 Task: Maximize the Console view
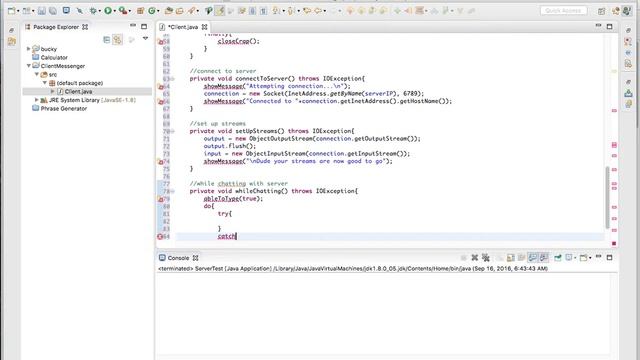[x=609, y=258]
